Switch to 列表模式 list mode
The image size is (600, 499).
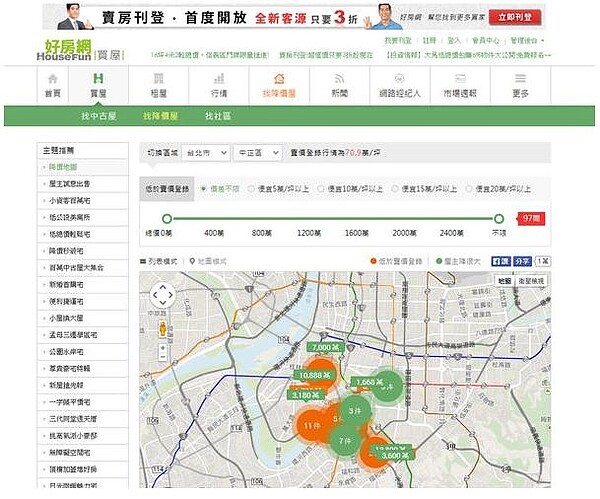click(x=158, y=261)
